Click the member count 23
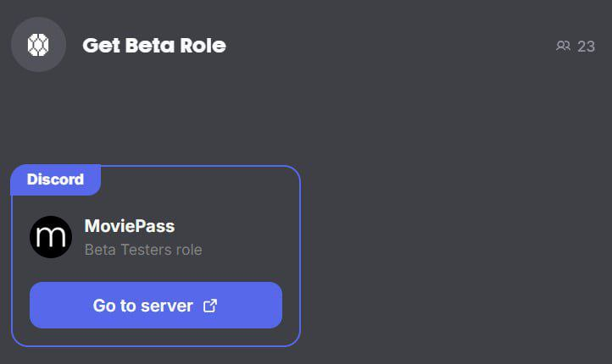 586,47
